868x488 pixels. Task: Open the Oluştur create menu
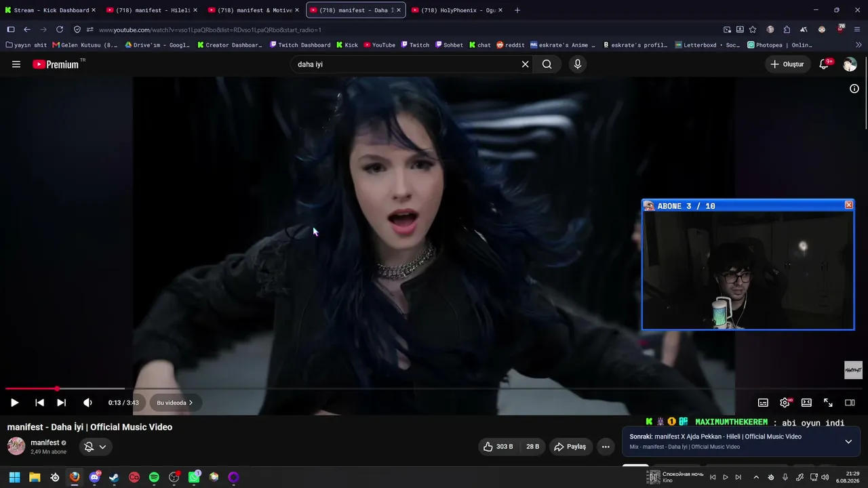pos(787,64)
